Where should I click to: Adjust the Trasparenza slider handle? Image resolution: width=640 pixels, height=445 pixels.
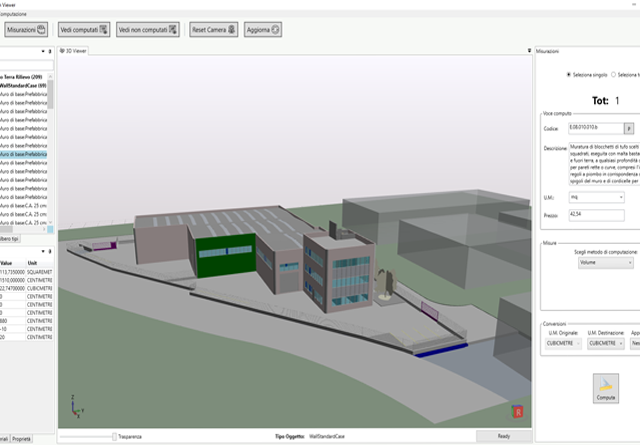114,436
